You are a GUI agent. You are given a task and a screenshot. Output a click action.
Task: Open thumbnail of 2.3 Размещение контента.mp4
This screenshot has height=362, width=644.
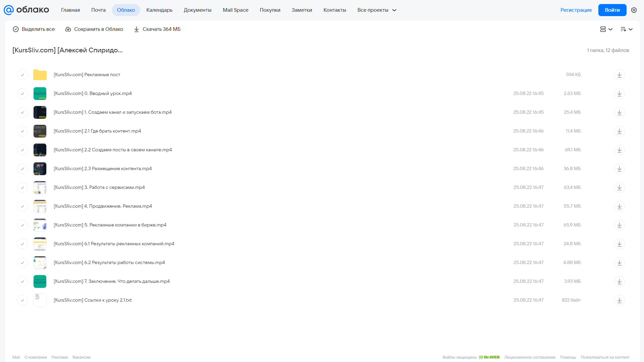[40, 169]
